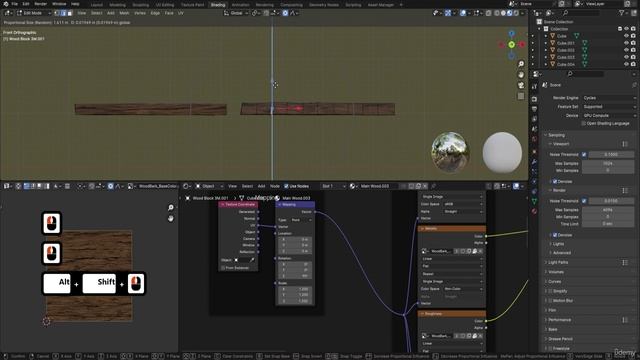Click Render Time Limit field
The width and height of the screenshot is (640, 360).
coord(607,224)
